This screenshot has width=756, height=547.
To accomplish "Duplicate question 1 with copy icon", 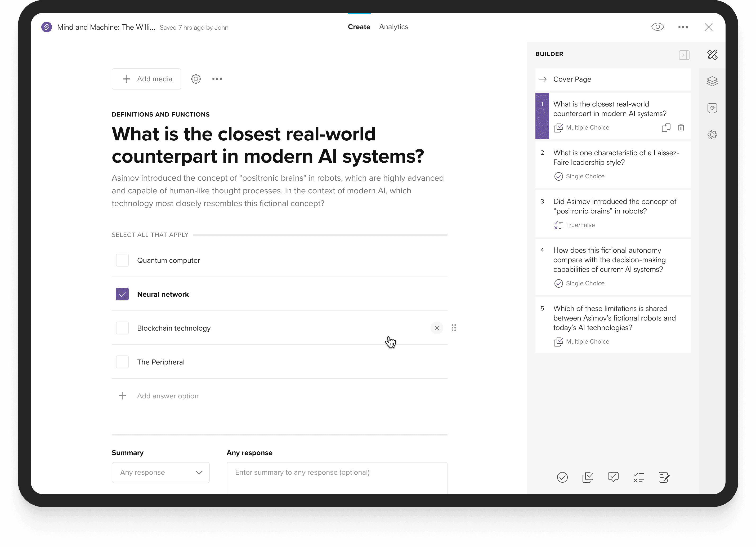I will coord(666,128).
